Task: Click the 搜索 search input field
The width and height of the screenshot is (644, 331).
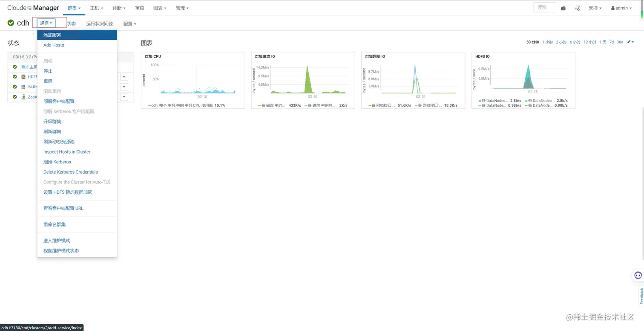Action: pos(544,7)
